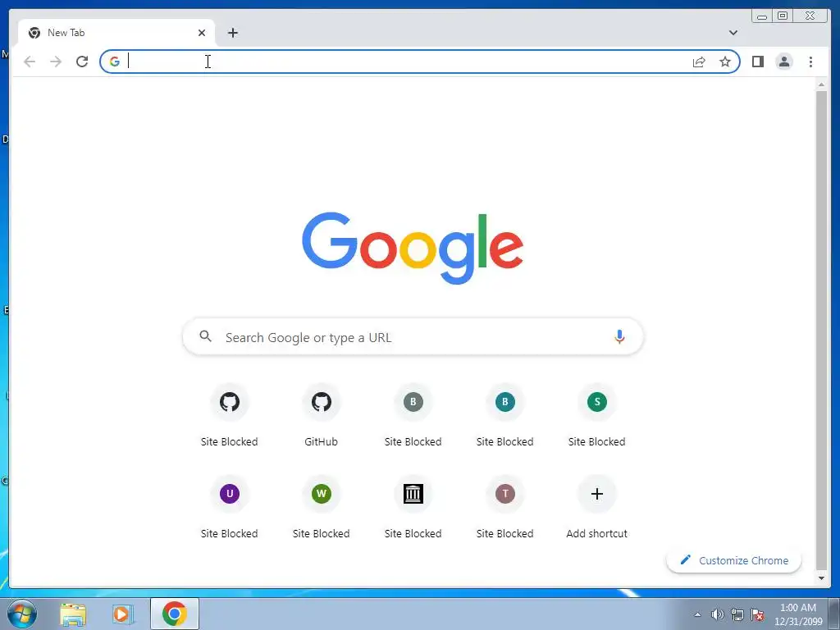Viewport: 840px width, 630px height.
Task: Open the first GitHub-icon Site Blocked shortcut
Action: pyautogui.click(x=230, y=415)
